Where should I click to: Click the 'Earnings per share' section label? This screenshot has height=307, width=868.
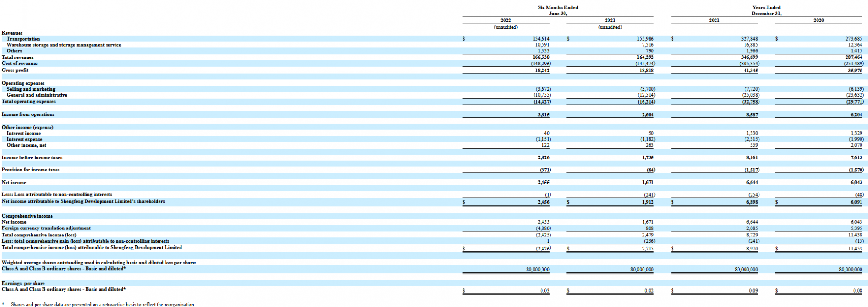point(23,283)
